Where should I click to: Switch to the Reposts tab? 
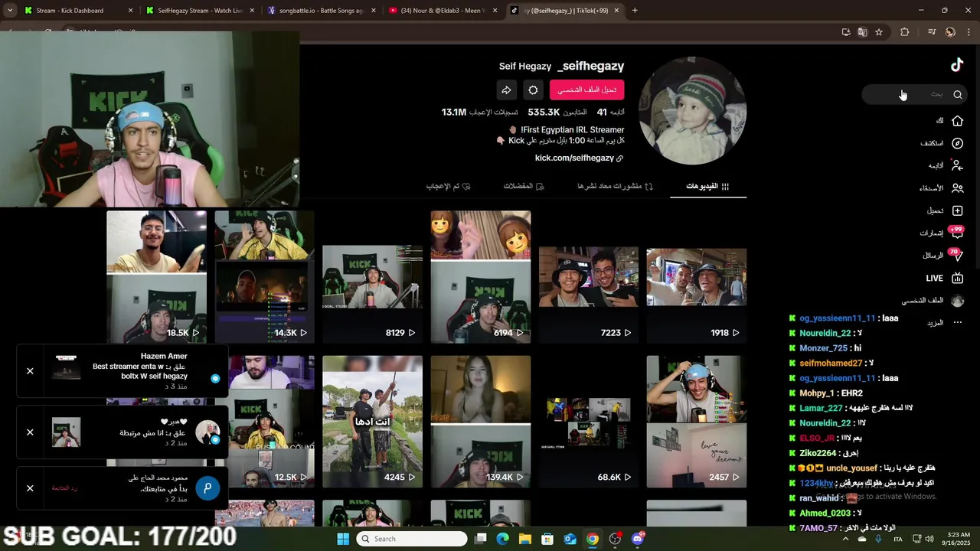(616, 186)
